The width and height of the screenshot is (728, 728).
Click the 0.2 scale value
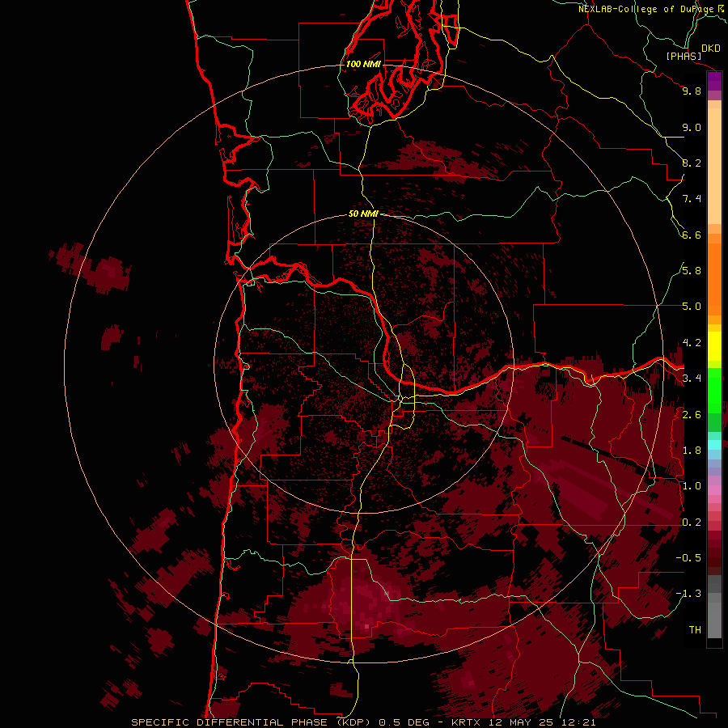(x=692, y=523)
